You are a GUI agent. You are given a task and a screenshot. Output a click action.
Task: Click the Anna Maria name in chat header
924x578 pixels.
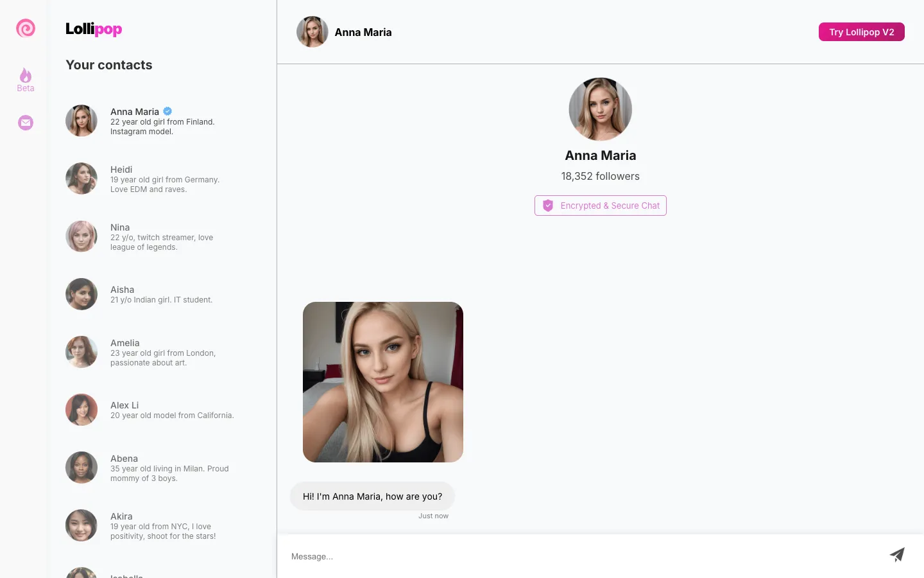pos(363,32)
